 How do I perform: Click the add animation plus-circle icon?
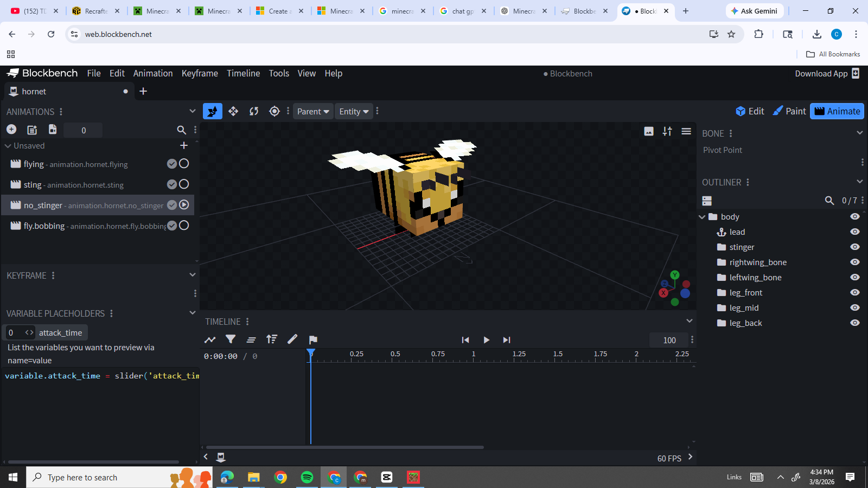(11, 130)
